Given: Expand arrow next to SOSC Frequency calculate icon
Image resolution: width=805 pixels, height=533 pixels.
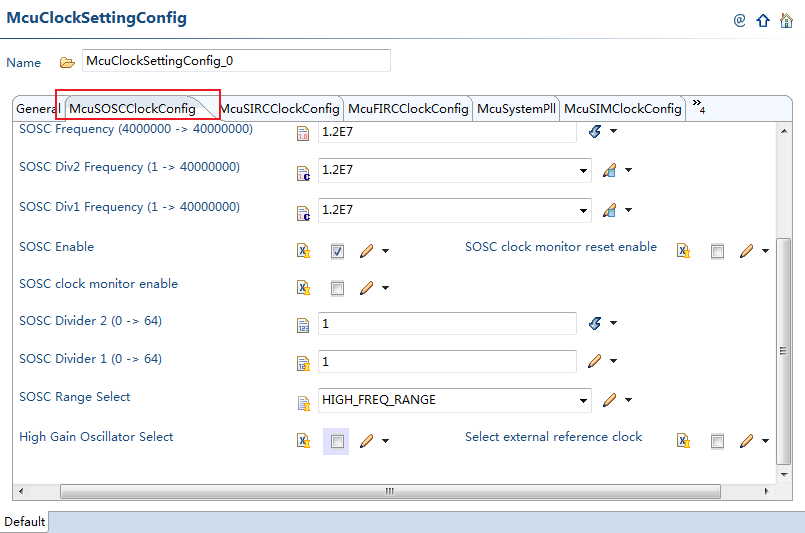Looking at the screenshot, I should (x=614, y=131).
